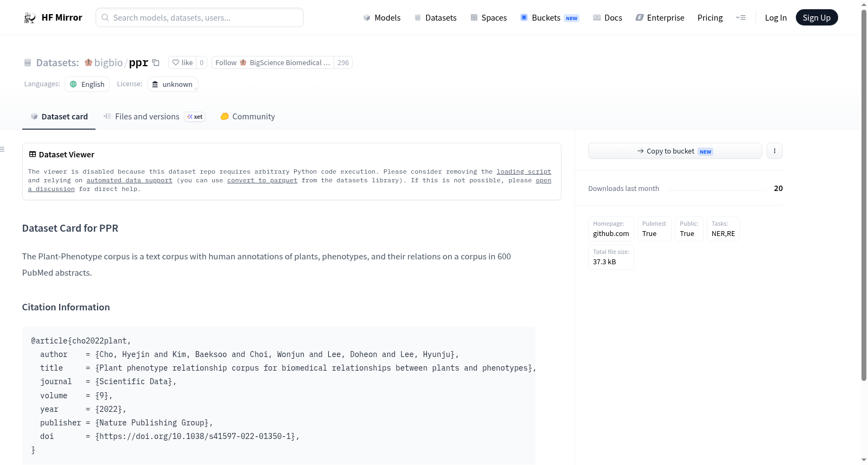Click the bigbio namespace link

(108, 62)
